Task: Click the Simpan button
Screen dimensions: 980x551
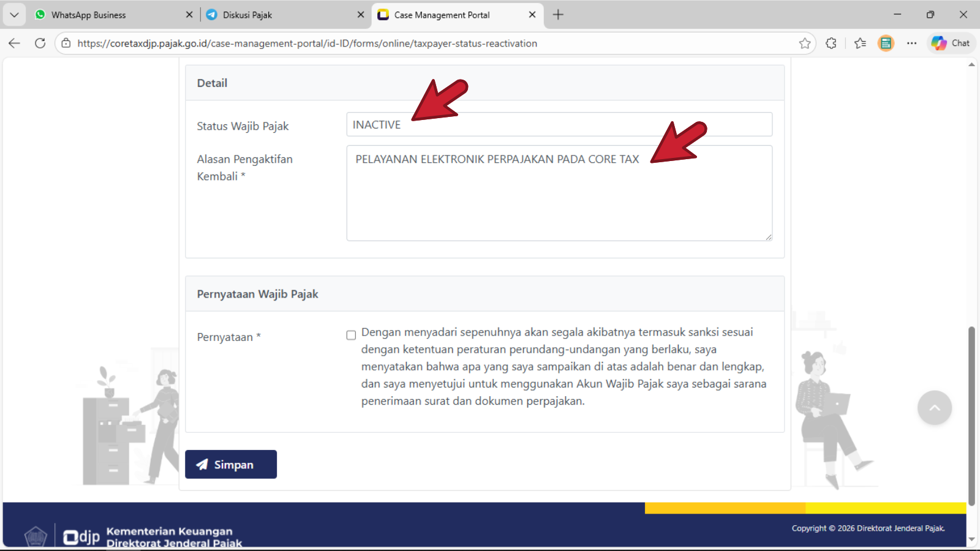Action: (x=231, y=465)
